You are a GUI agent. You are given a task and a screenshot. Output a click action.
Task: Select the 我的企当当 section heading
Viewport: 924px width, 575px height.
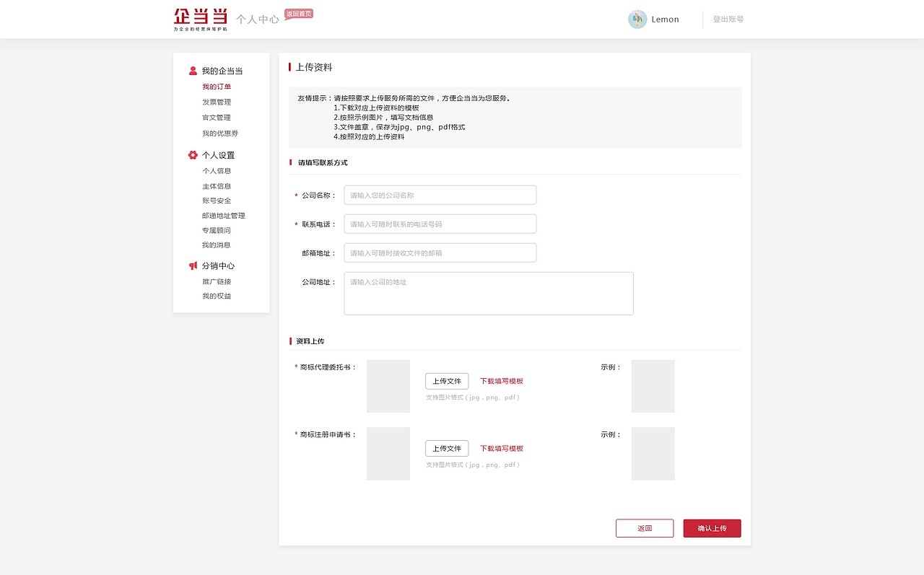[x=222, y=71]
